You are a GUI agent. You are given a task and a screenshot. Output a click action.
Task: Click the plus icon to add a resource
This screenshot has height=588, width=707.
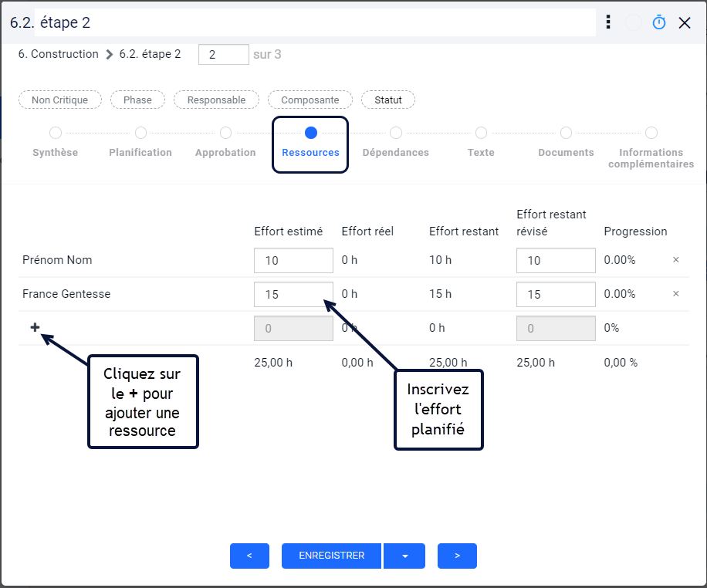point(35,327)
